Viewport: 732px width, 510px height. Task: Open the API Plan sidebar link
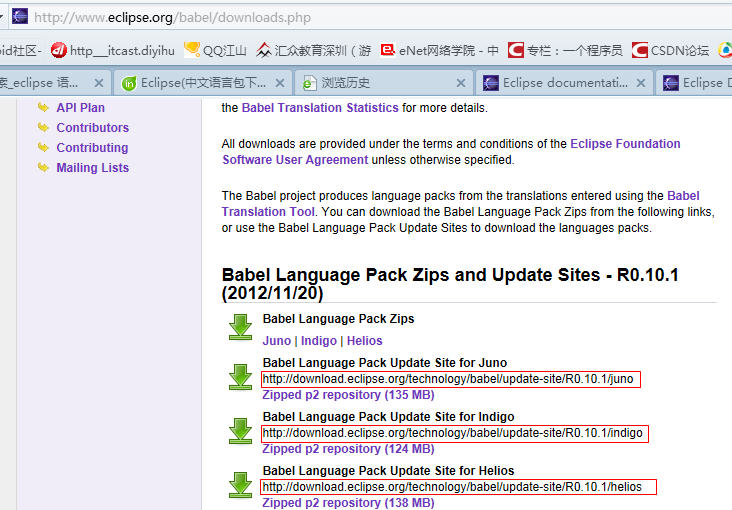click(80, 108)
